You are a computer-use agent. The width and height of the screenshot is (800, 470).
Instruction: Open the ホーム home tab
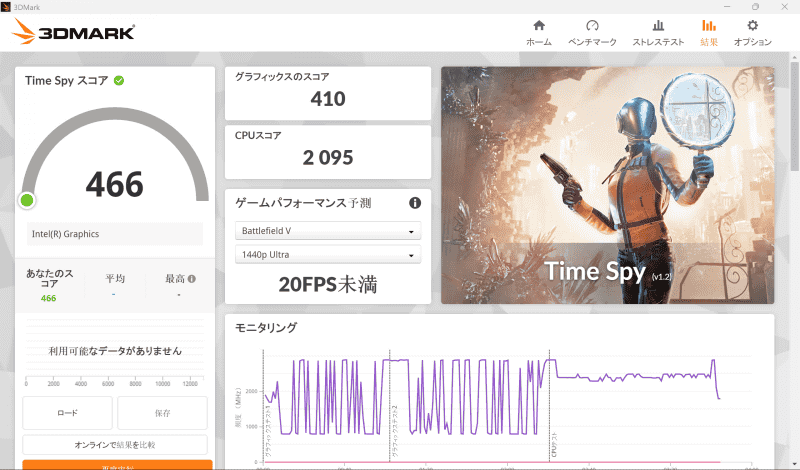point(539,33)
